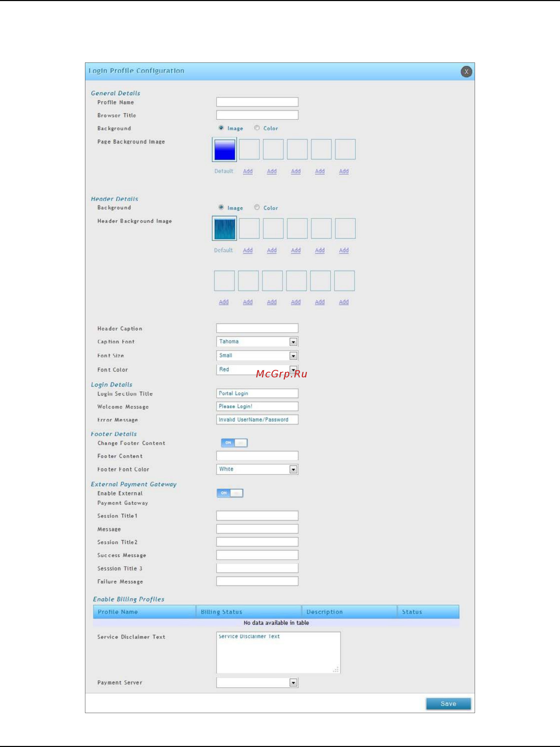Click the Service Disclaimer Text textarea

coord(278,653)
